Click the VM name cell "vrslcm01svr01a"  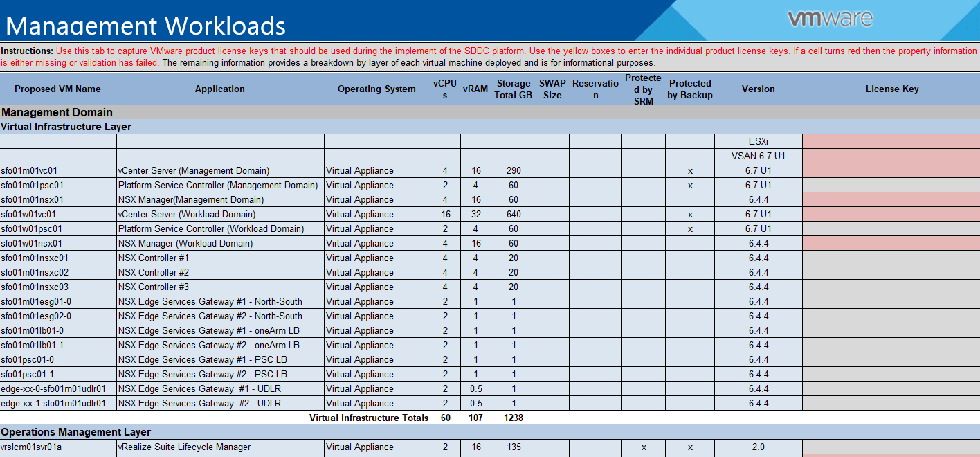tap(58, 447)
